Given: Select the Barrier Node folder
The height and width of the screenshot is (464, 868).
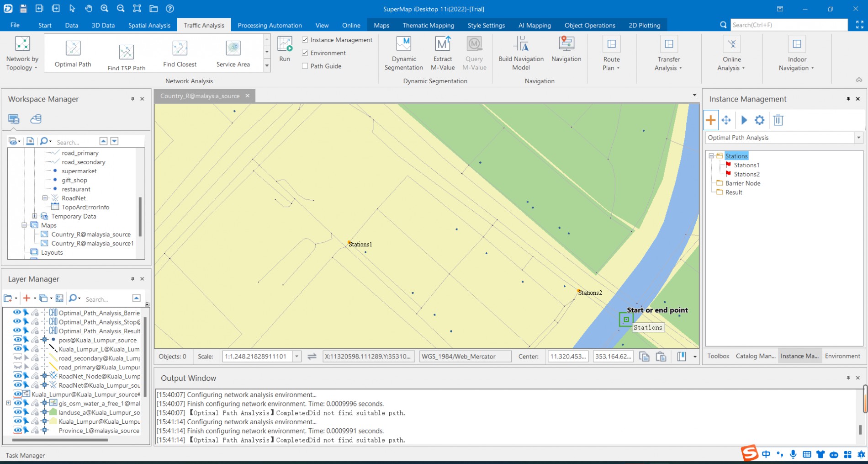Looking at the screenshot, I should (x=743, y=183).
